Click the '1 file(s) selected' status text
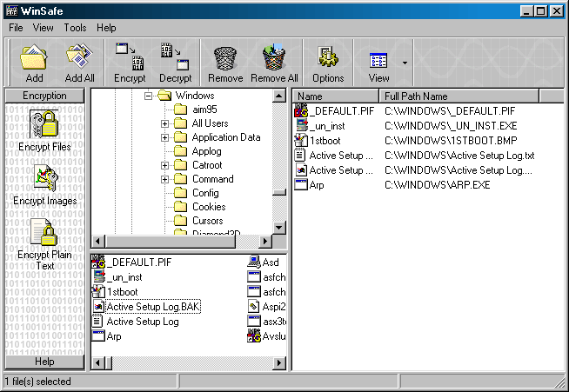The height and width of the screenshot is (392, 569). (x=37, y=382)
